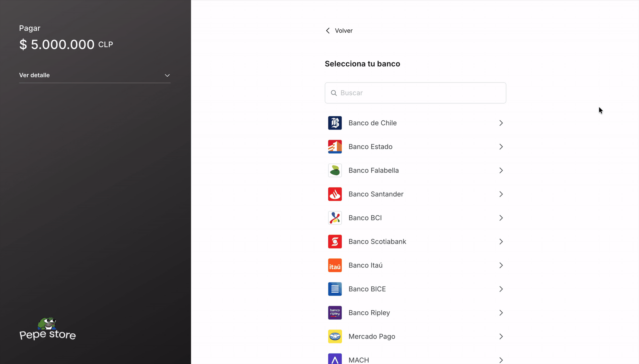Expand the Ver detalle chevron
The width and height of the screenshot is (639, 364).
(x=167, y=75)
